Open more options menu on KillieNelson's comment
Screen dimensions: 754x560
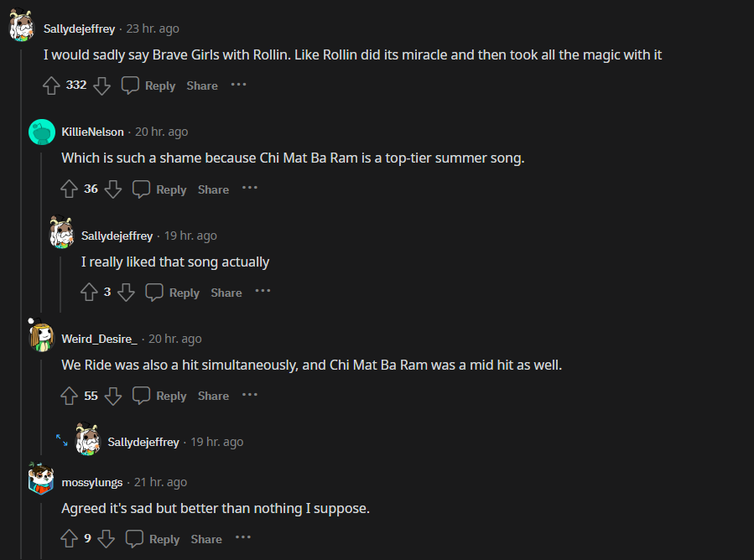click(250, 189)
